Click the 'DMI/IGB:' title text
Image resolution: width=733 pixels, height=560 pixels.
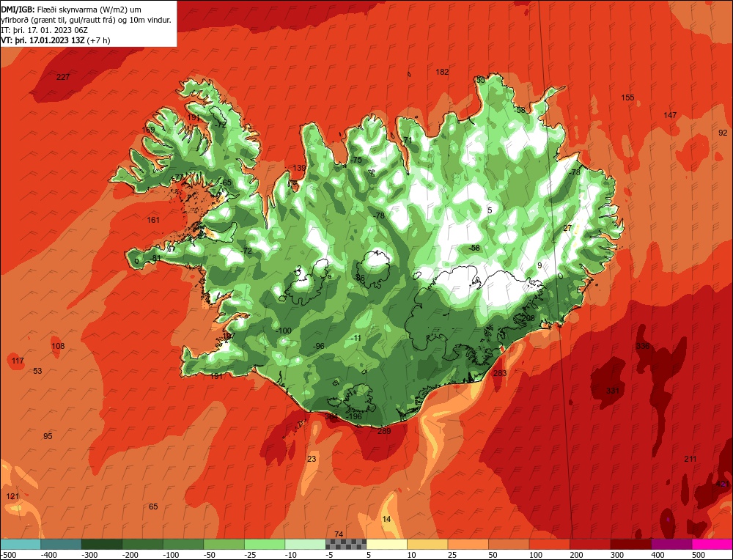pos(18,9)
